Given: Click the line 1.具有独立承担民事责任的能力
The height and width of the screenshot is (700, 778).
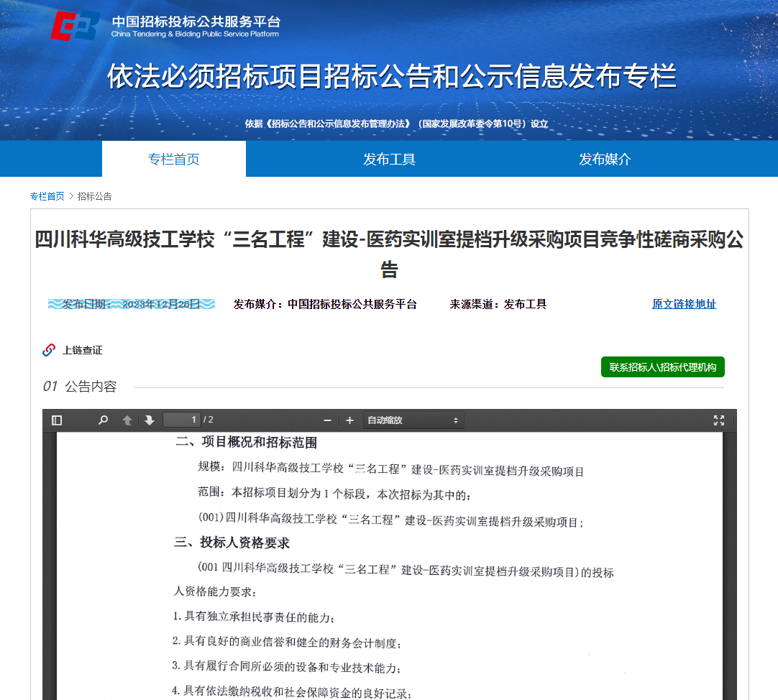Looking at the screenshot, I should 254,617.
